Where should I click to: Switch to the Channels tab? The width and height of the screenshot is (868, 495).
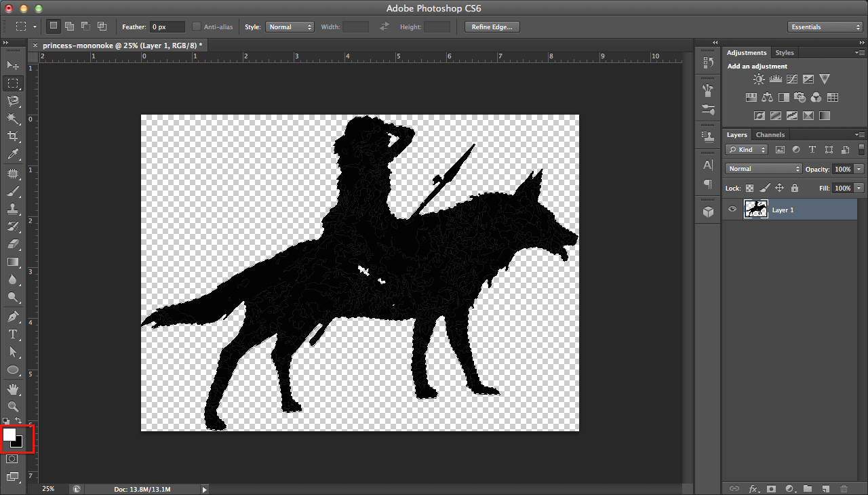coord(770,134)
